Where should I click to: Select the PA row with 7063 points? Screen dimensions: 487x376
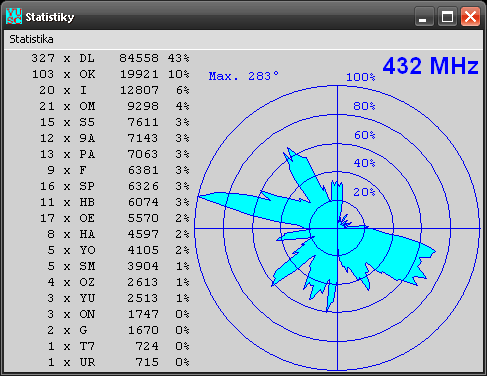(114, 154)
